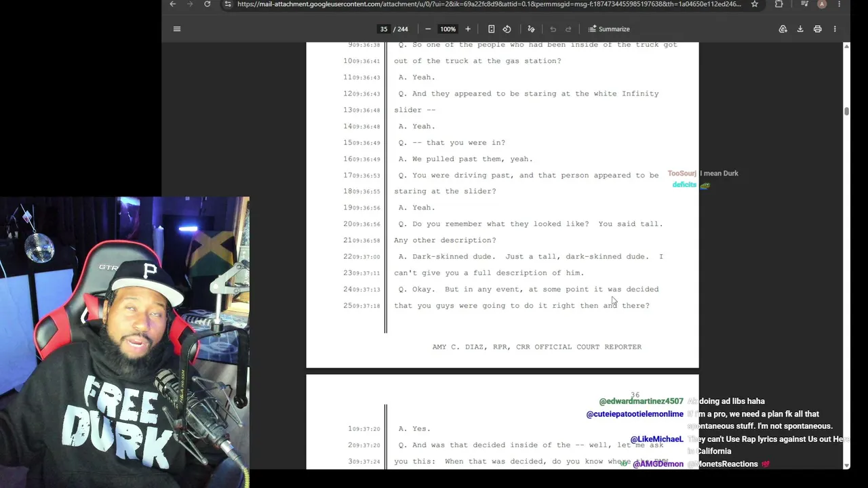Open PDF viewer more actions menu

click(x=835, y=29)
